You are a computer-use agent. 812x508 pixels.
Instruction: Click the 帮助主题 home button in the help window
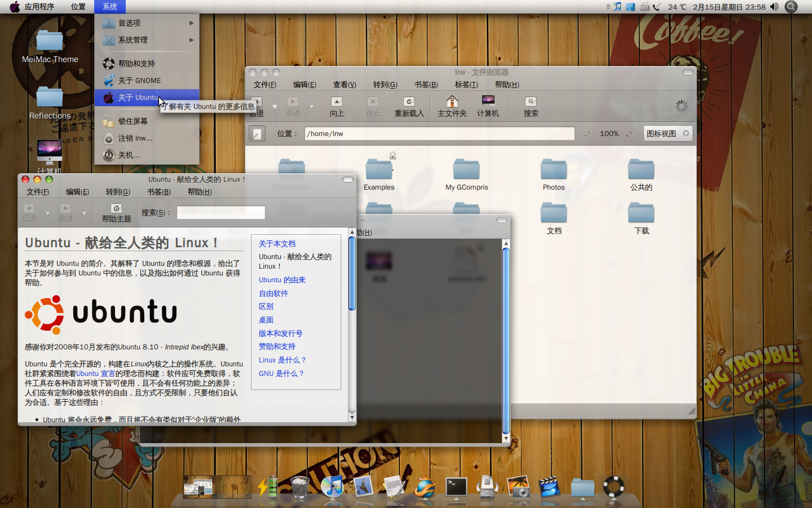[116, 213]
